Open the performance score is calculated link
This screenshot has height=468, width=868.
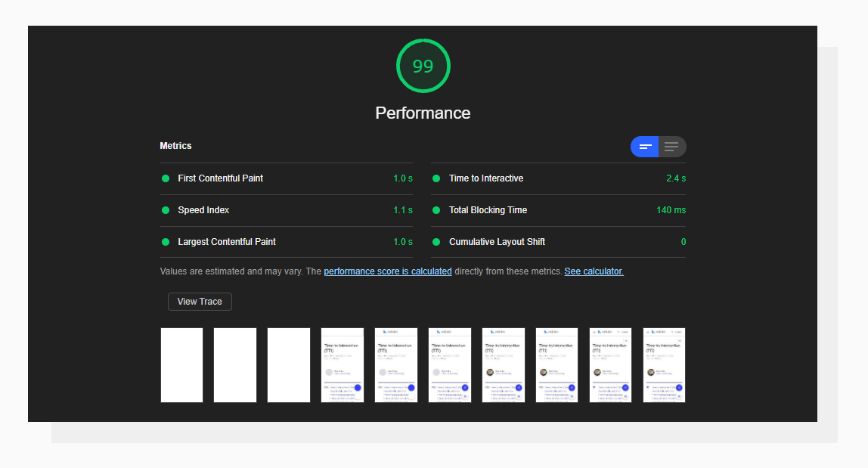tap(387, 271)
